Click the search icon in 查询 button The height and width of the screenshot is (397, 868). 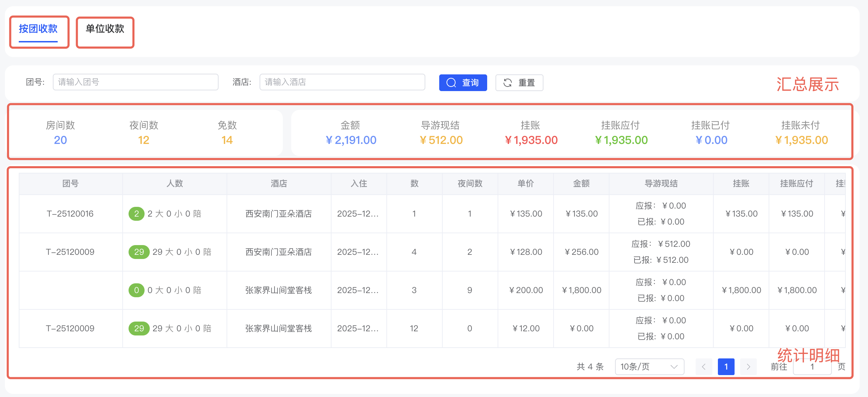[451, 83]
